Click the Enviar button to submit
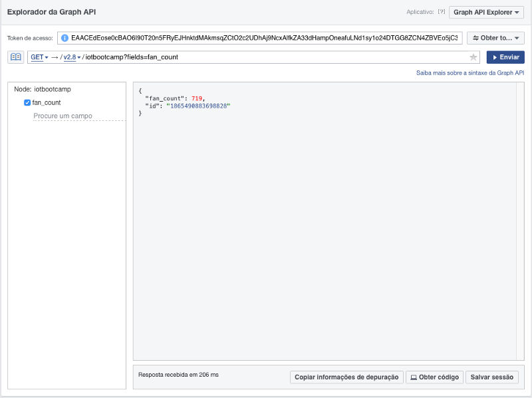This screenshot has width=532, height=398. click(505, 57)
